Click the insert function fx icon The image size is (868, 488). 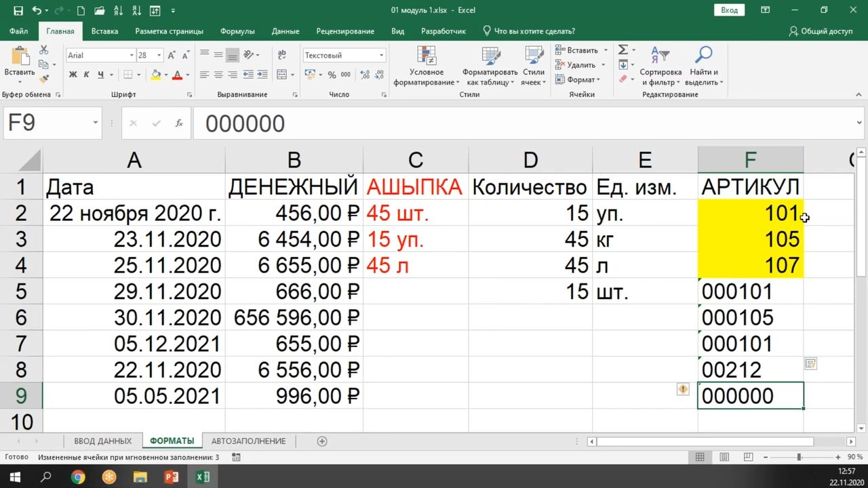coord(179,123)
